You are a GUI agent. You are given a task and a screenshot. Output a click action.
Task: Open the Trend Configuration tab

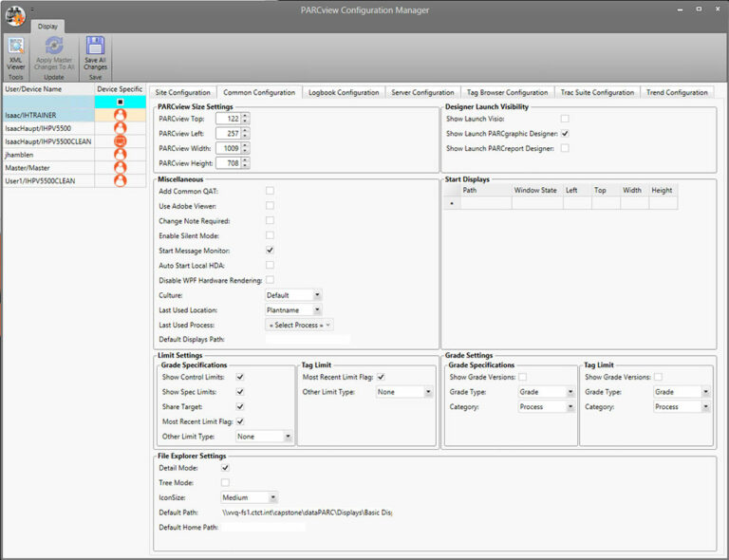click(677, 92)
